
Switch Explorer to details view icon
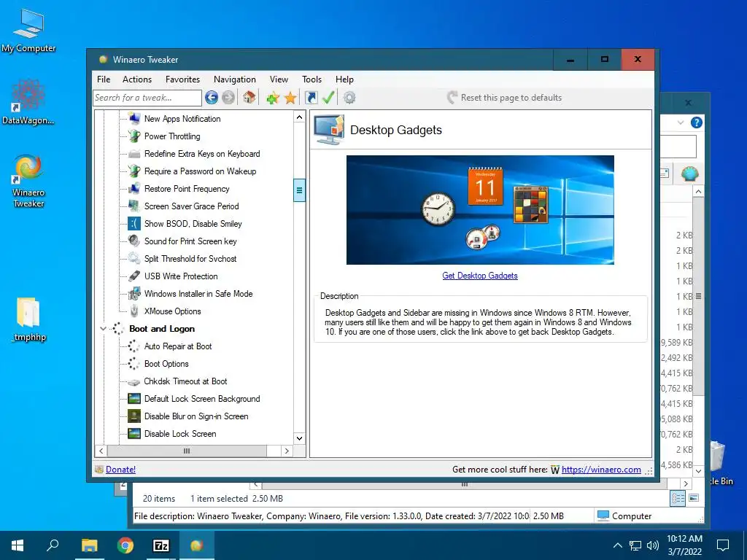[x=678, y=499]
